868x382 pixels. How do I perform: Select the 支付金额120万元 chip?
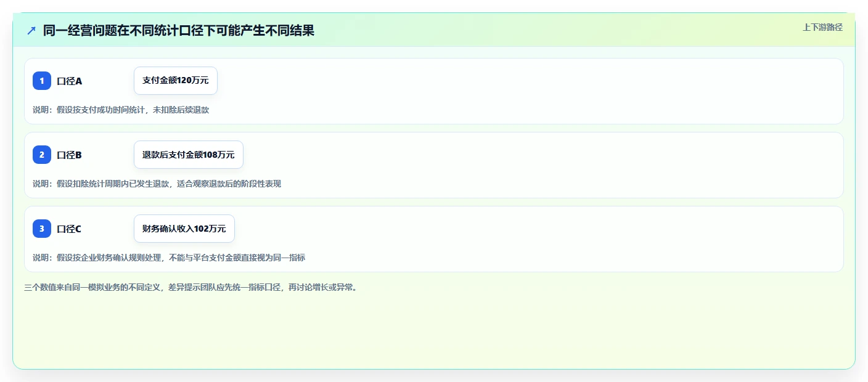point(176,81)
